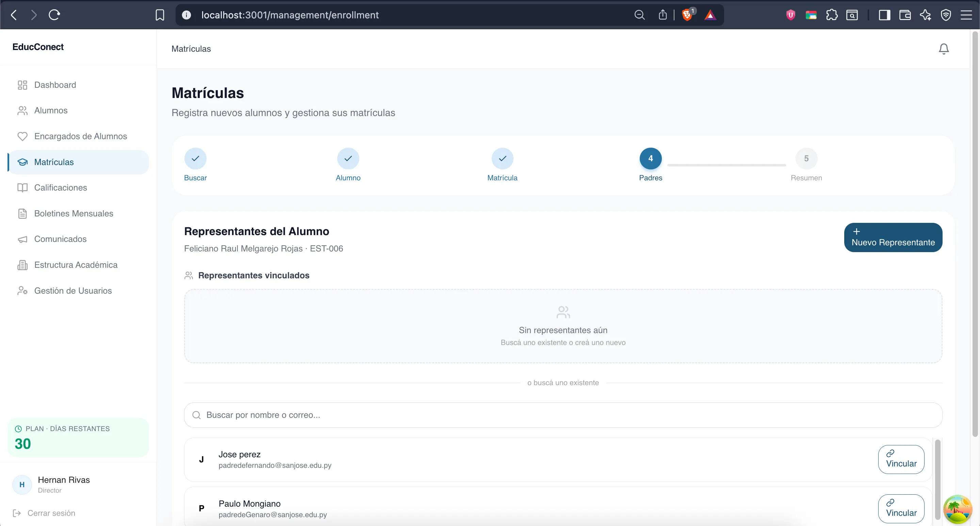The height and width of the screenshot is (526, 980).
Task: Click the notifications bell icon
Action: [944, 49]
